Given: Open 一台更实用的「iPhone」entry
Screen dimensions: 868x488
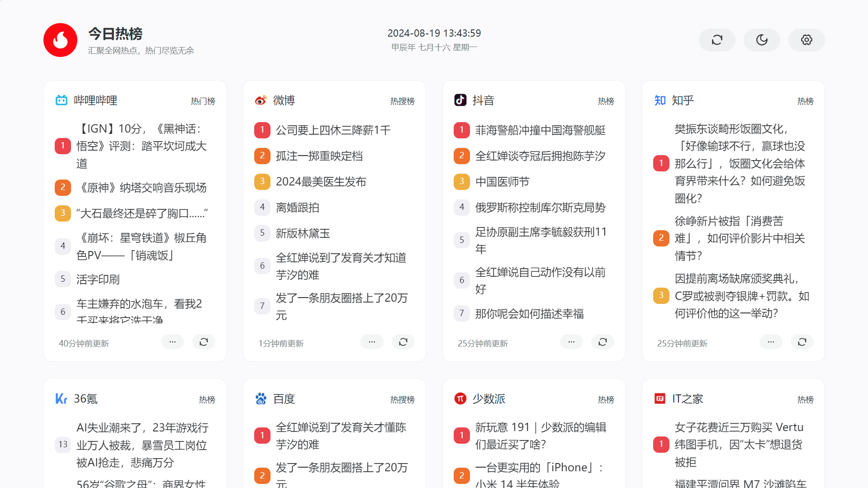Looking at the screenshot, I should tap(539, 476).
